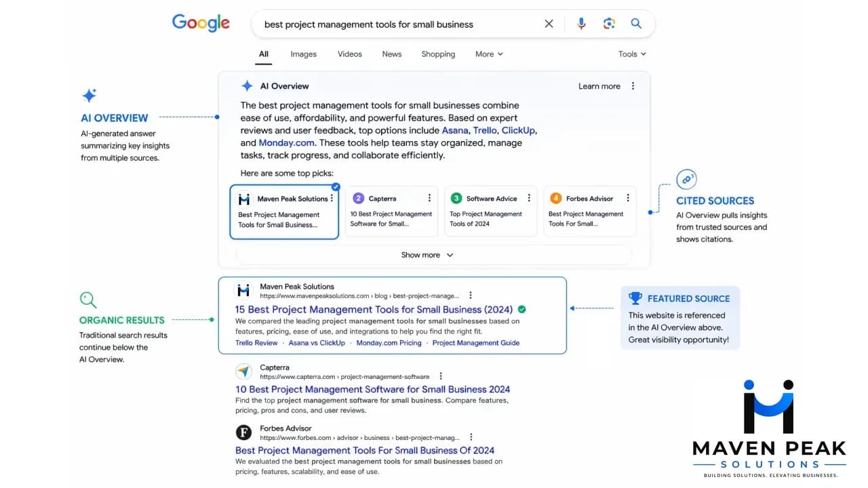Open Asana vs ClickUp sitelink
This screenshot has width=868, height=488.
coord(317,343)
